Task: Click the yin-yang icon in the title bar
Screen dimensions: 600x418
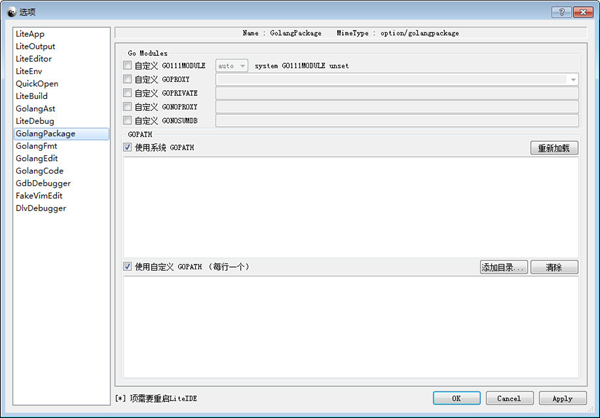Action: (x=12, y=12)
